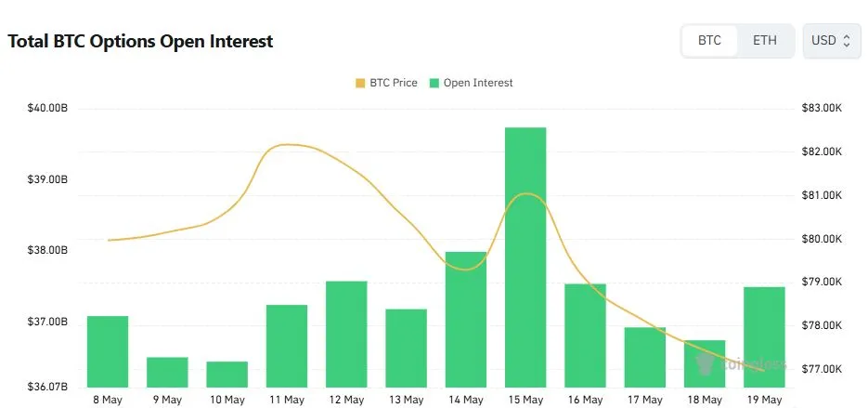The image size is (868, 408).
Task: Switch to the BTC tab
Action: (x=709, y=41)
